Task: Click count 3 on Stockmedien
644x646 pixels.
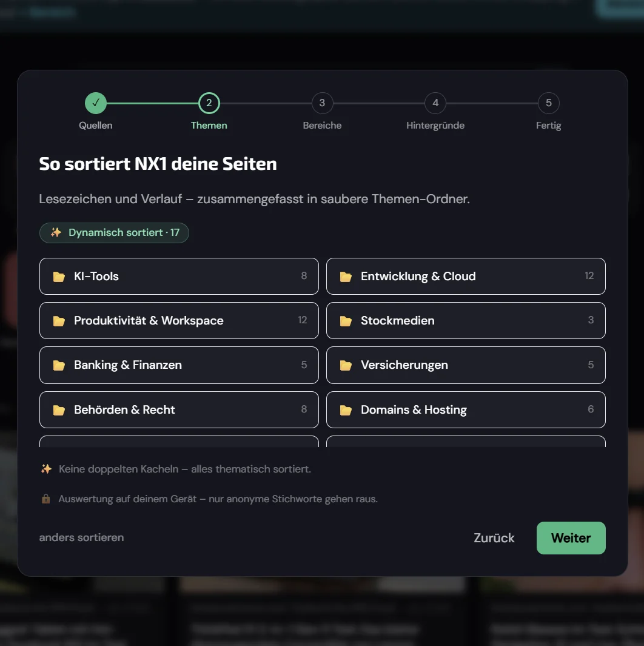Action: coord(591,320)
